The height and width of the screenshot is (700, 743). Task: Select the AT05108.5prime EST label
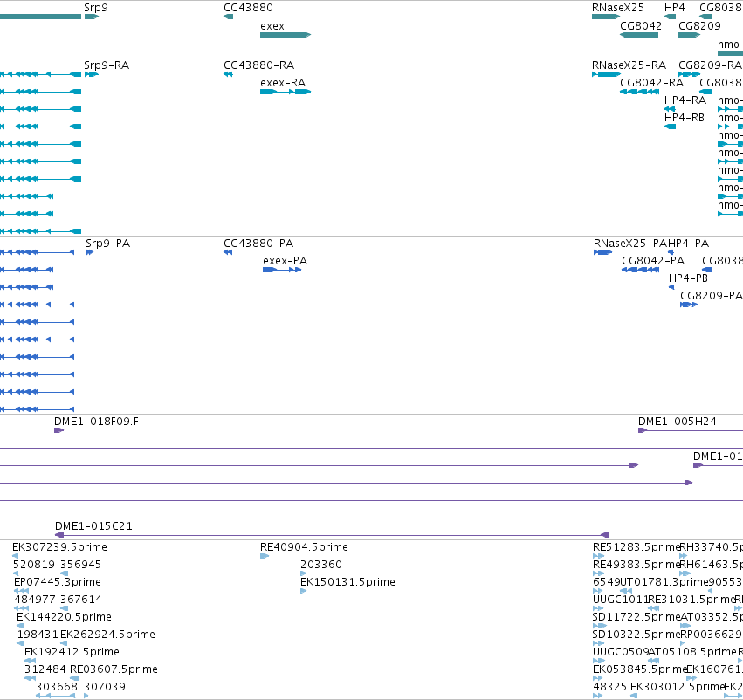point(692,652)
